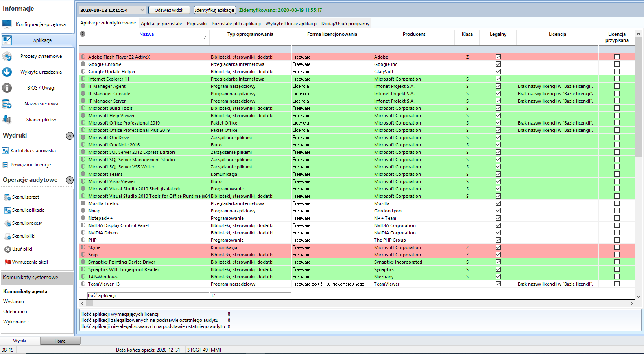Open Procesy systemowe gears icon
This screenshot has height=354, width=644.
tap(7, 56)
